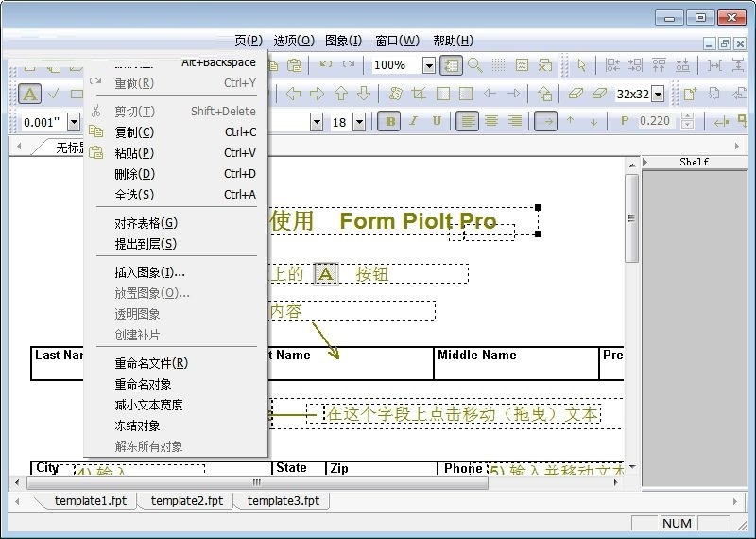
Task: Click the align top objects icon
Action: [659, 65]
